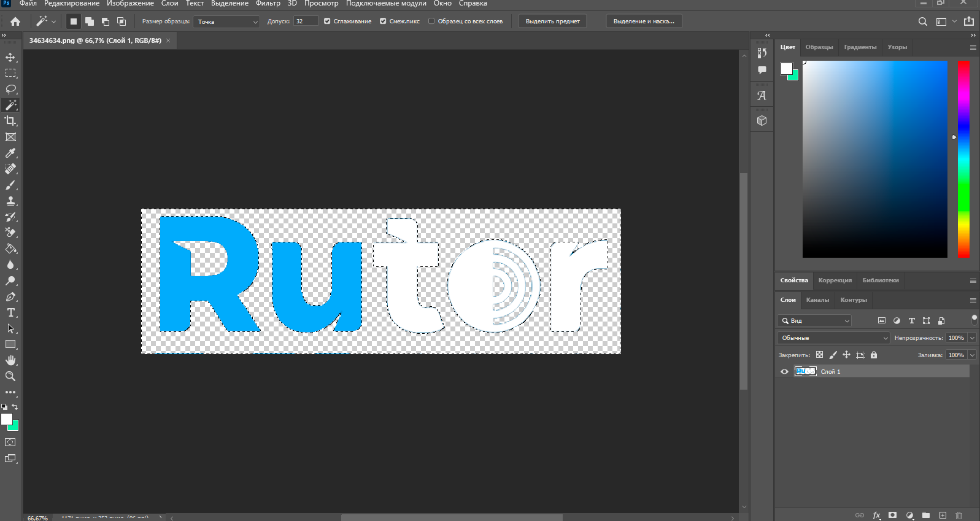Open the blend mode Обычные dropdown

833,338
